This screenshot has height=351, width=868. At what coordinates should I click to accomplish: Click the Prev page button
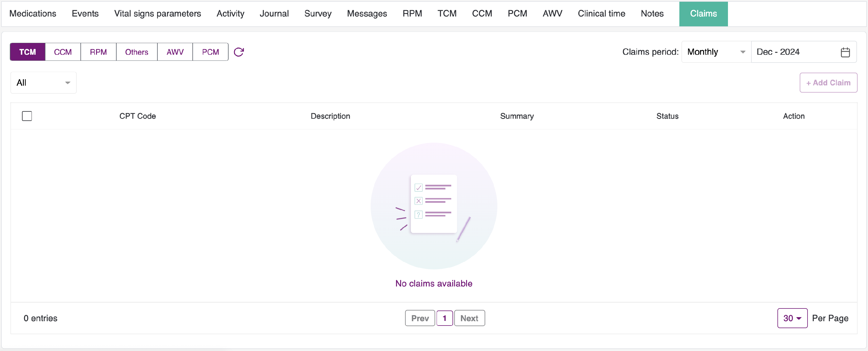point(420,318)
